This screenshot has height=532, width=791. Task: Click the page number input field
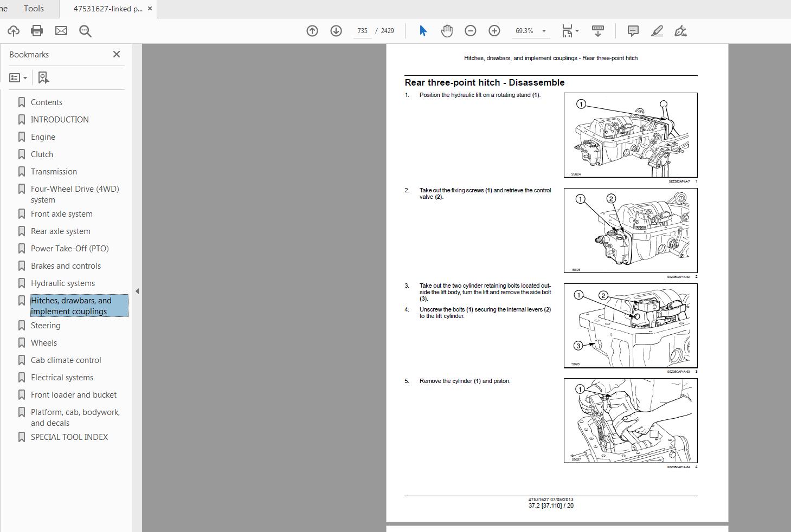362,31
